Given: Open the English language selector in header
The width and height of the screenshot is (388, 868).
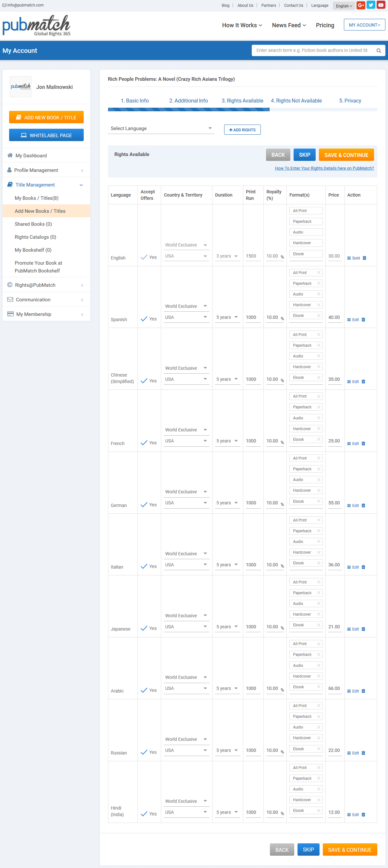Looking at the screenshot, I should (344, 6).
